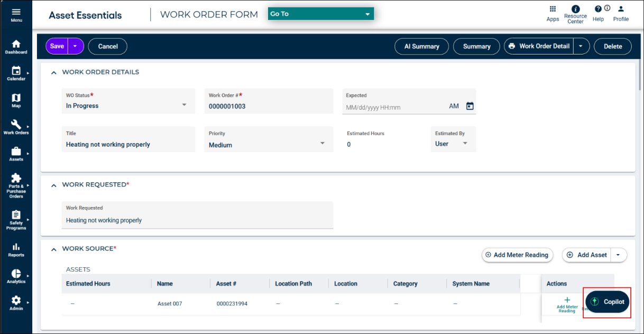
Task: Sort by Location column header
Action: coord(346,284)
